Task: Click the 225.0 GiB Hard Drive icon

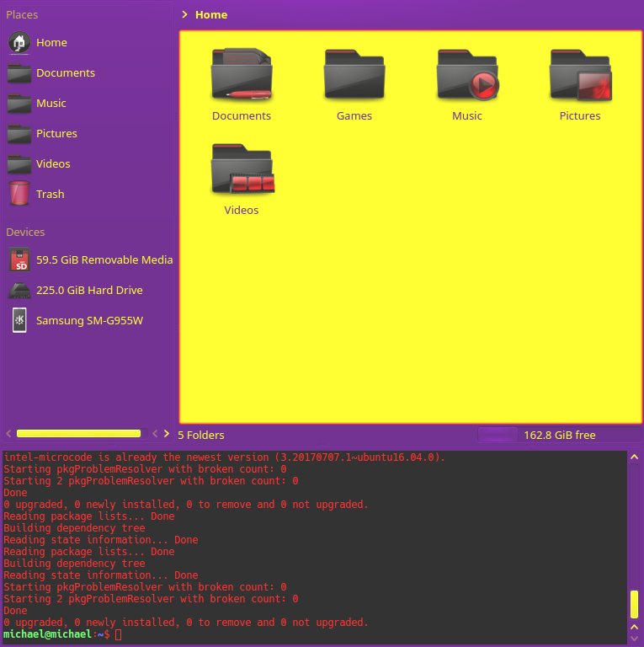Action: point(19,290)
